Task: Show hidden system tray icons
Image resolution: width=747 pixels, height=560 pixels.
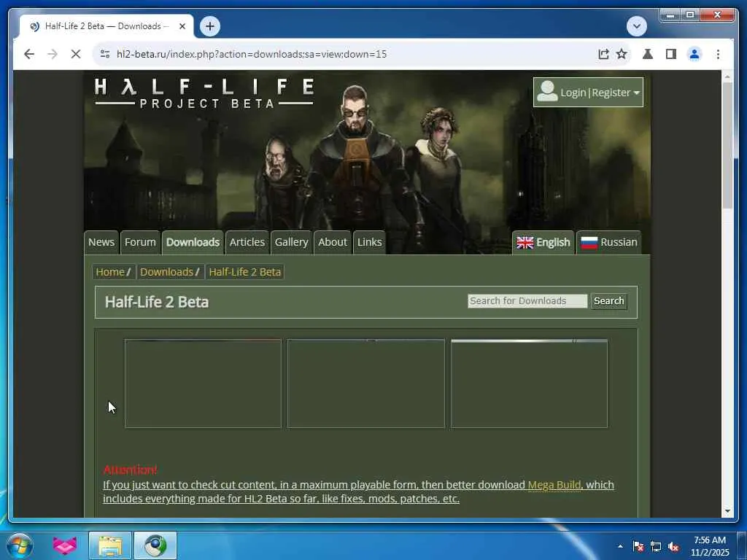Action: 620,546
